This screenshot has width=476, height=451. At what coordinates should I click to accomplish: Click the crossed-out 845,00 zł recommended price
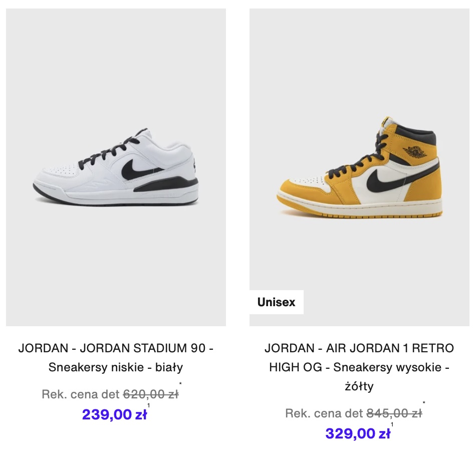[394, 413]
